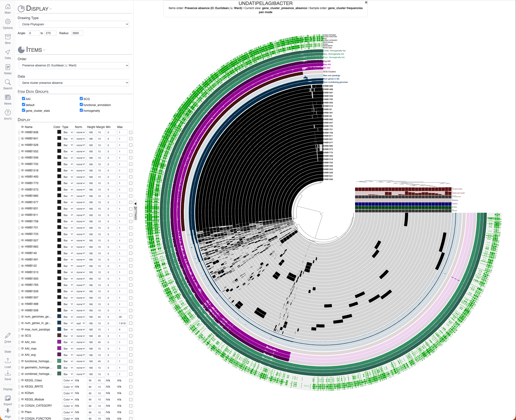Collapse the SETTINGS panel handle
This screenshot has width=516, height=420.
coord(135,210)
